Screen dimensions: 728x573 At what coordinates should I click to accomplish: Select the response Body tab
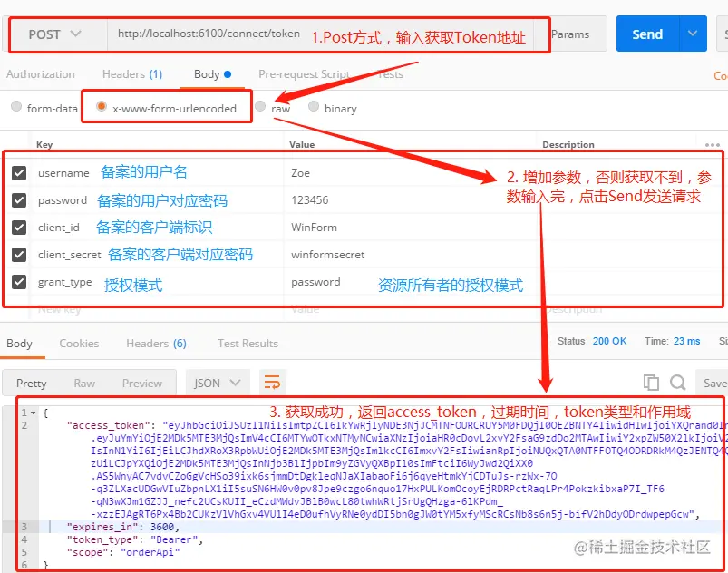[20, 344]
